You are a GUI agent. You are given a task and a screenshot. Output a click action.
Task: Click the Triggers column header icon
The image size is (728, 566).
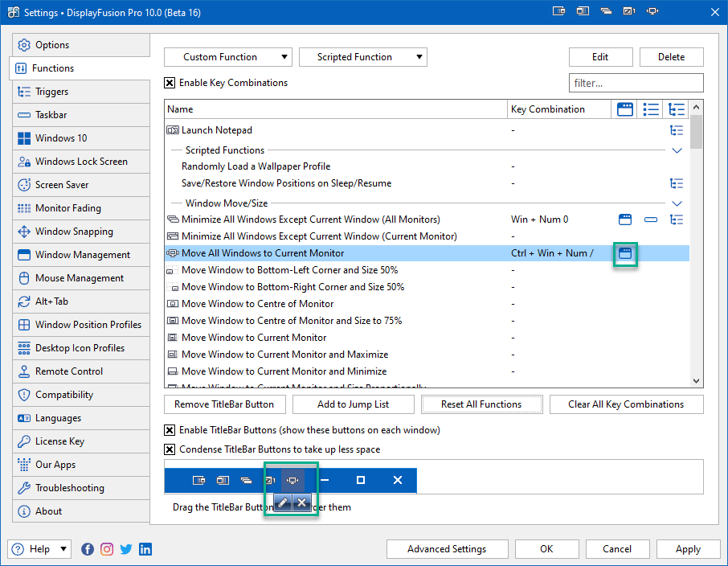[x=677, y=109]
